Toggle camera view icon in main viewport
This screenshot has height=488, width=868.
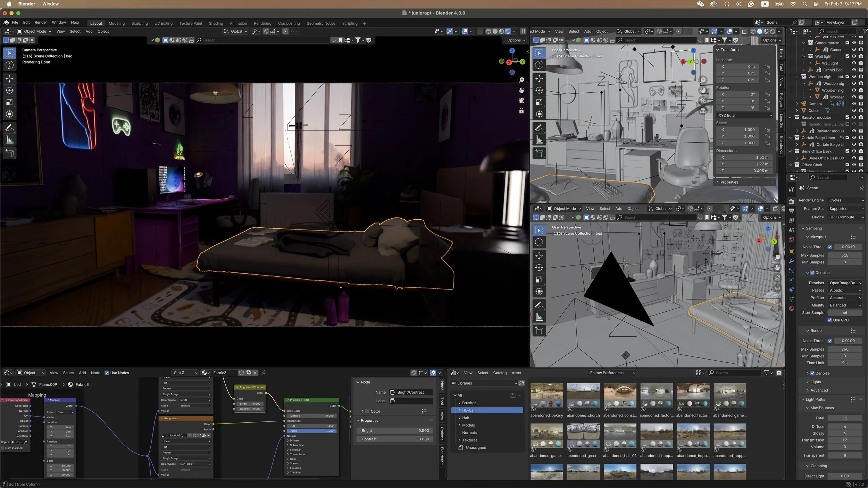tap(521, 101)
